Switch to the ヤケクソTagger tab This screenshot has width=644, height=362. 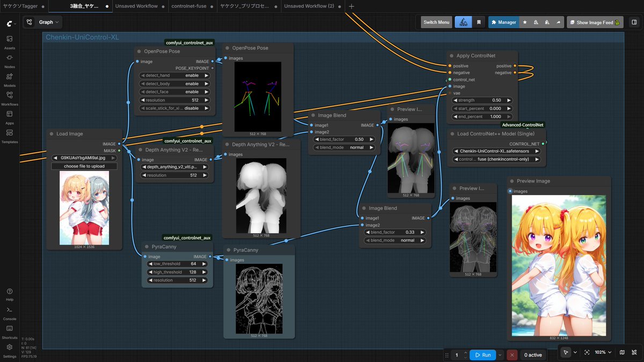(20, 6)
